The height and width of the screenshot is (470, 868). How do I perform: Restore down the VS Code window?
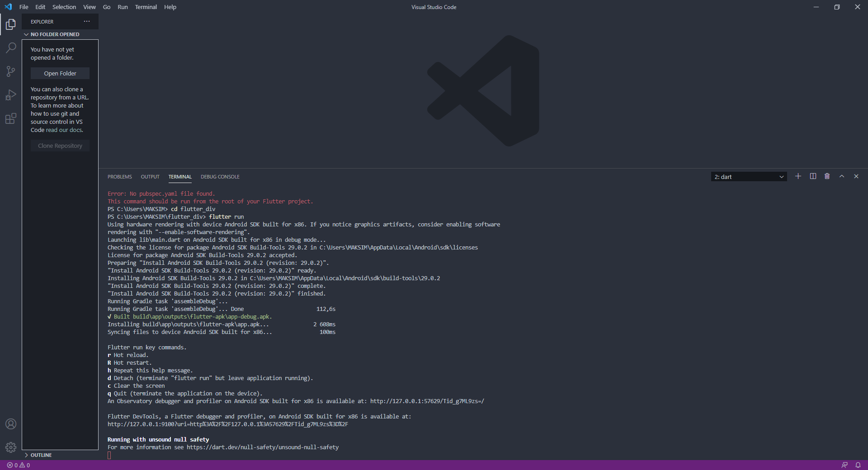837,7
